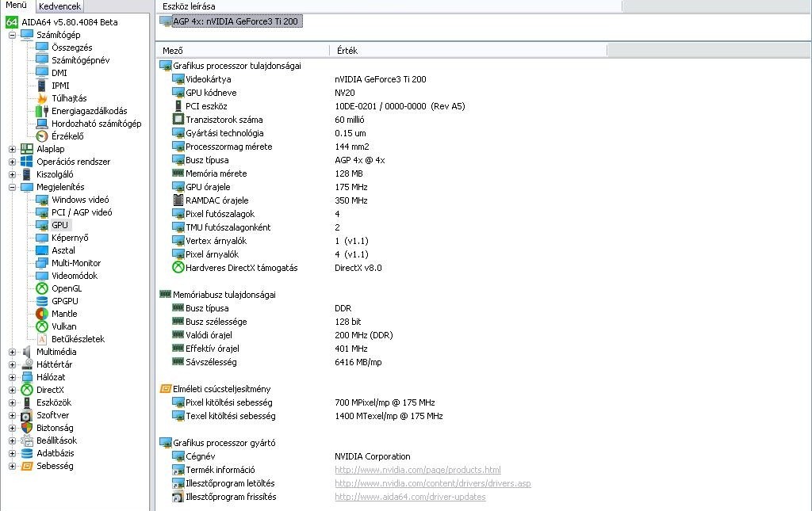Click the Operációs rendszer Windows icon
Image resolution: width=812 pixels, height=511 pixels.
[27, 162]
